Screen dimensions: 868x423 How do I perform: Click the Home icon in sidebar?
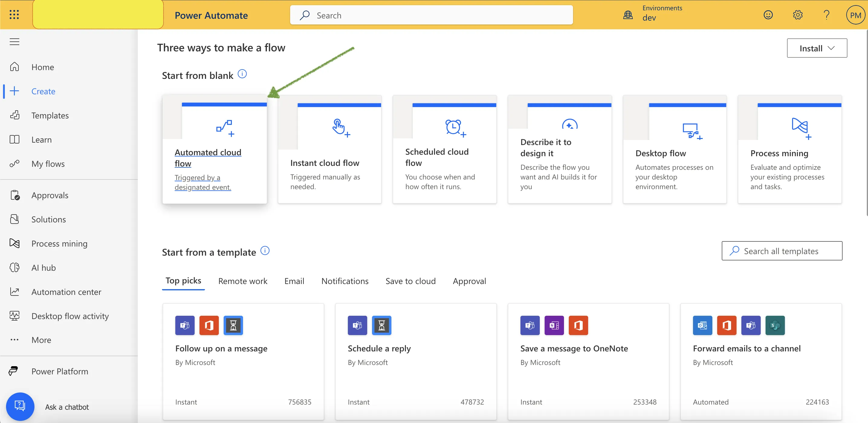point(15,67)
